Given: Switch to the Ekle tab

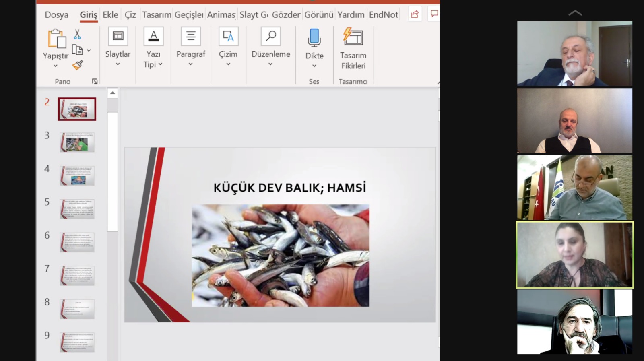Looking at the screenshot, I should click(110, 15).
